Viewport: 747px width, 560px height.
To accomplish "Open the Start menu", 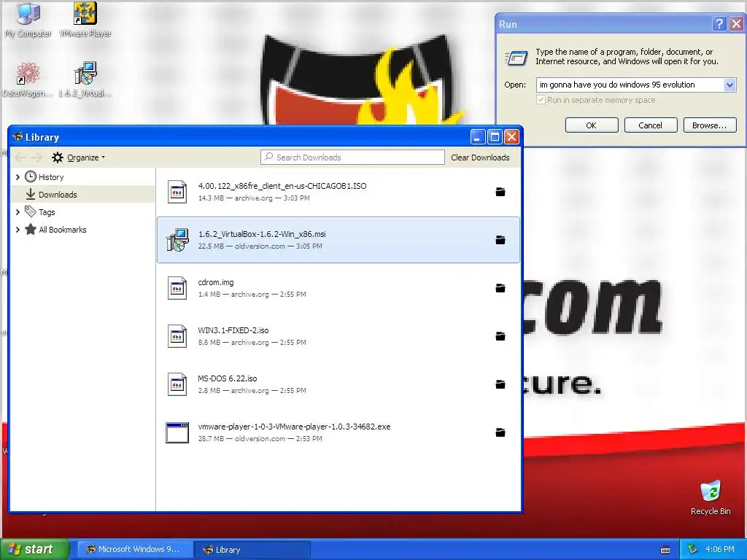I will click(x=34, y=550).
